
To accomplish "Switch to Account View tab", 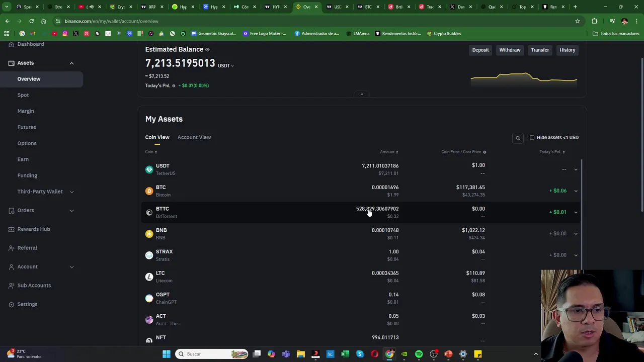I will pos(194,137).
